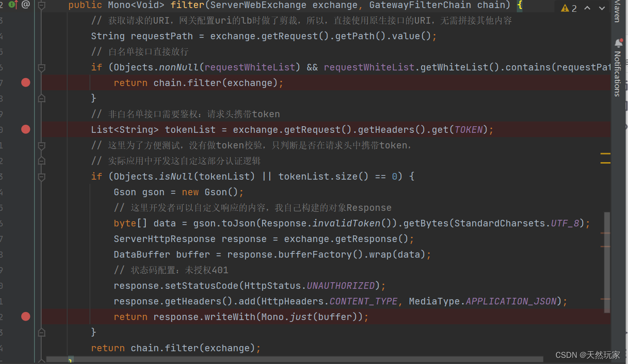Image resolution: width=628 pixels, height=364 pixels.
Task: Collapse the requestWhiteList if-block fold marker
Action: click(42, 68)
